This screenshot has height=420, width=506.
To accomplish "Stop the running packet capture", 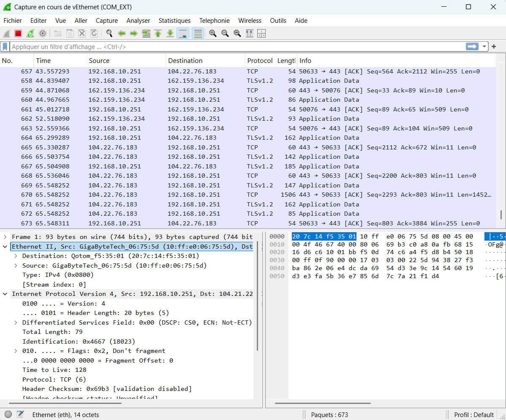I will pos(18,33).
